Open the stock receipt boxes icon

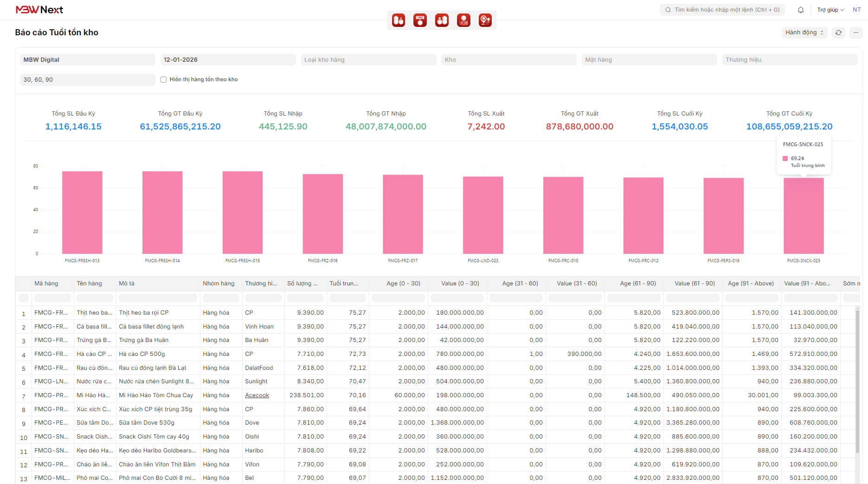click(398, 20)
